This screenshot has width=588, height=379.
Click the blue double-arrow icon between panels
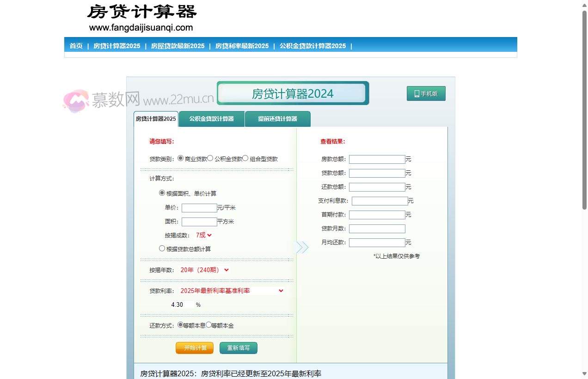[x=303, y=247]
